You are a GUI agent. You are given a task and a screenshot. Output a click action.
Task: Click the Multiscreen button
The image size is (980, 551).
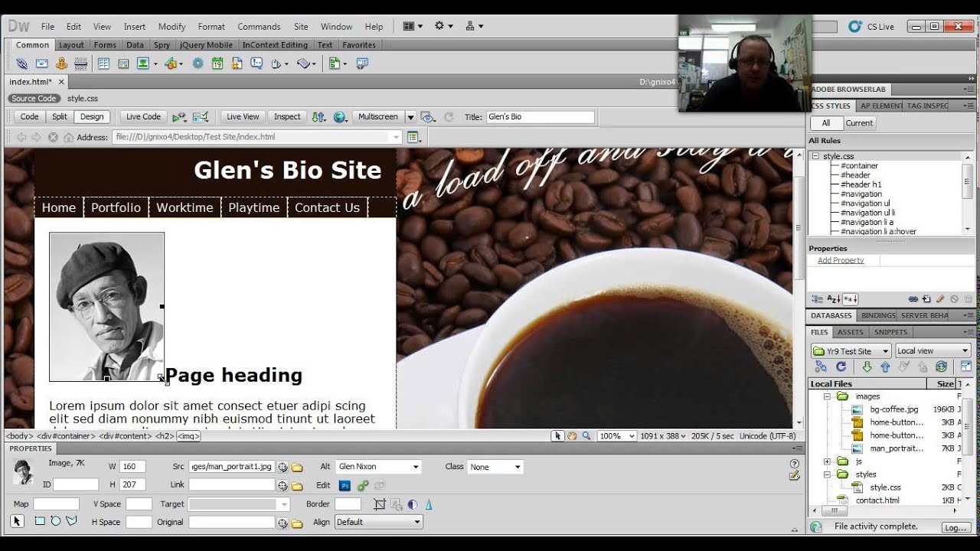(x=377, y=117)
